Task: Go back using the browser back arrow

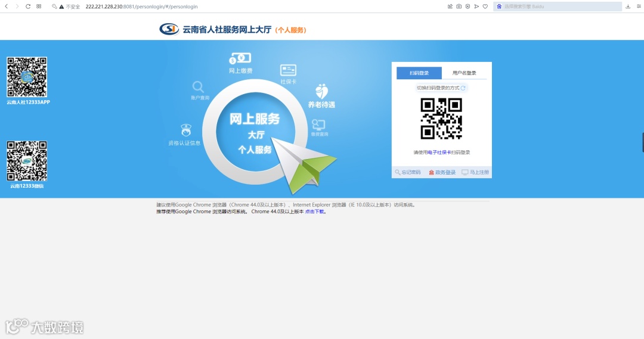Action: (6, 7)
